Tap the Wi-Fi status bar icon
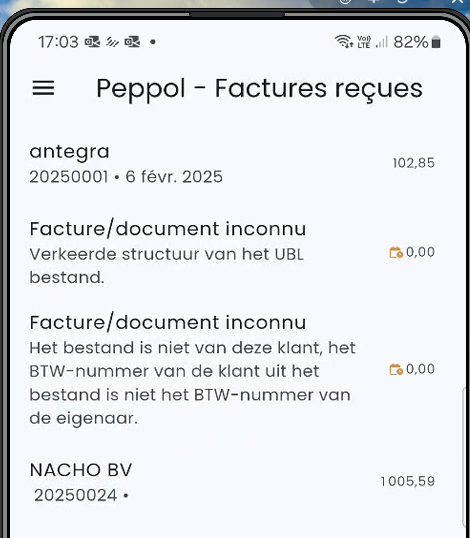 [344, 42]
